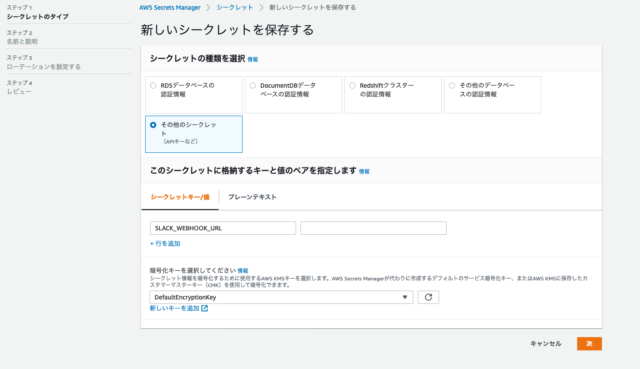Click 情報 link next to シークレットの種類を選択
This screenshot has height=369, width=640.
click(253, 59)
